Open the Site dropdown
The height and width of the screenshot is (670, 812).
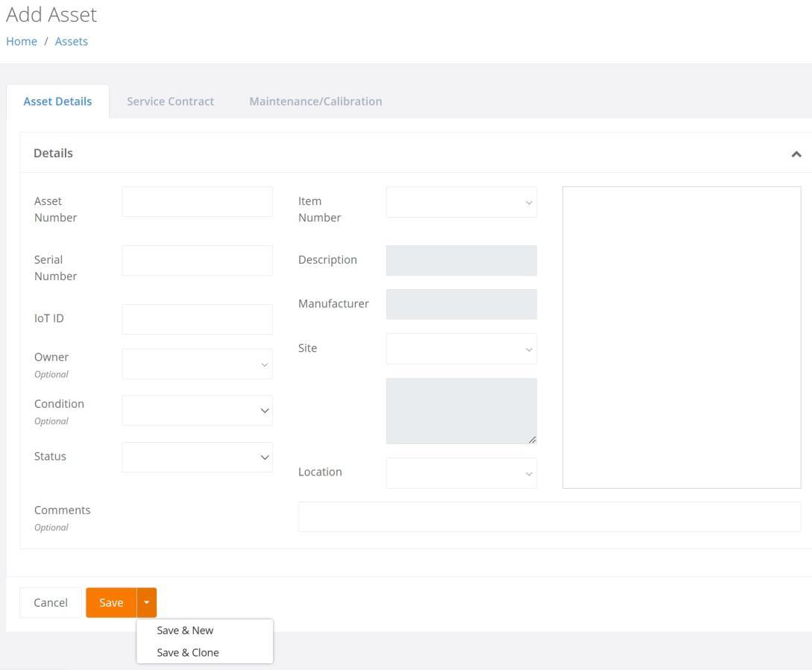pyautogui.click(x=461, y=349)
